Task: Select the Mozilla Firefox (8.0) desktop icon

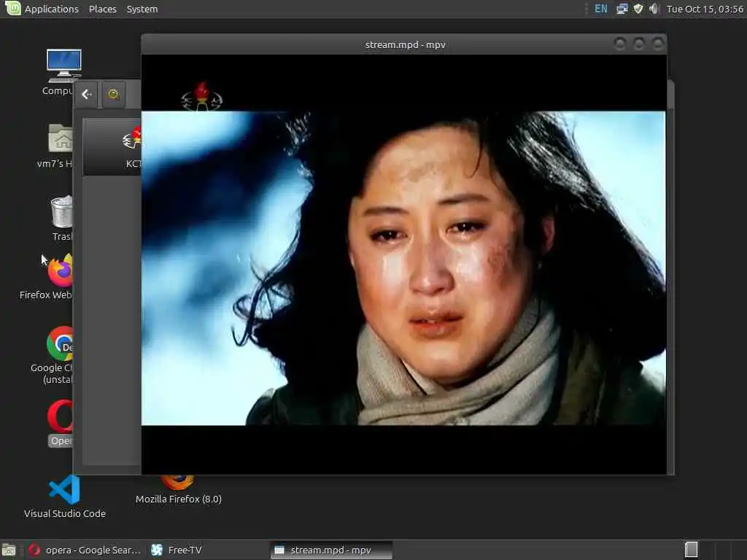Action: (x=178, y=491)
